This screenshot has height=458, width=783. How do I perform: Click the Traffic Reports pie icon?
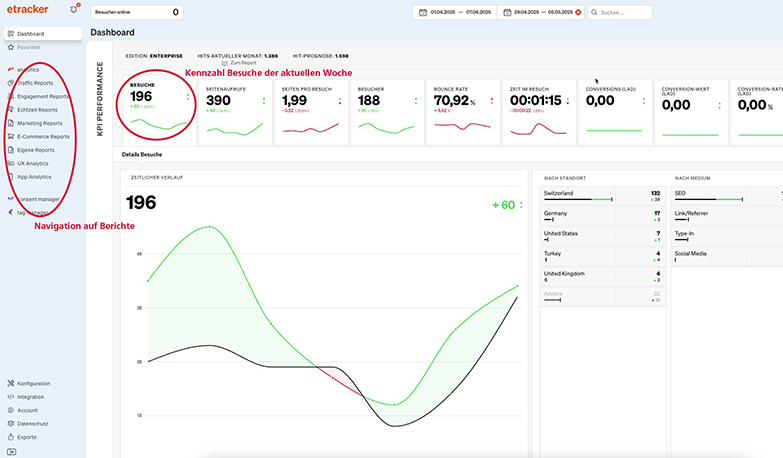click(x=11, y=83)
